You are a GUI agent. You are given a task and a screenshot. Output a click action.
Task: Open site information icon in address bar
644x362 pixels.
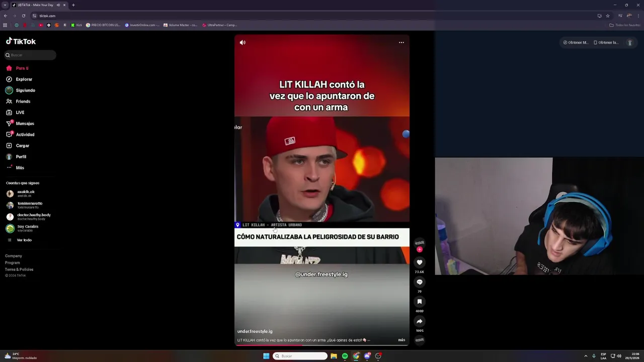coord(34,16)
